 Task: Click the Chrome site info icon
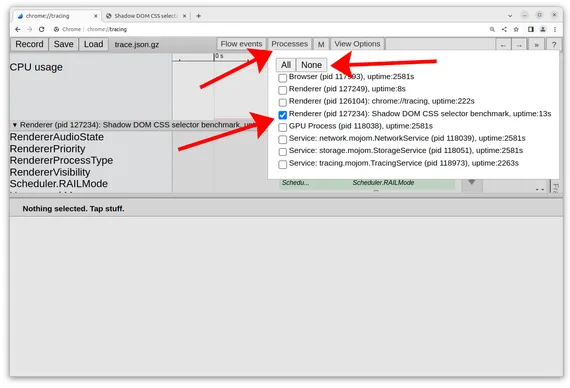(56, 29)
